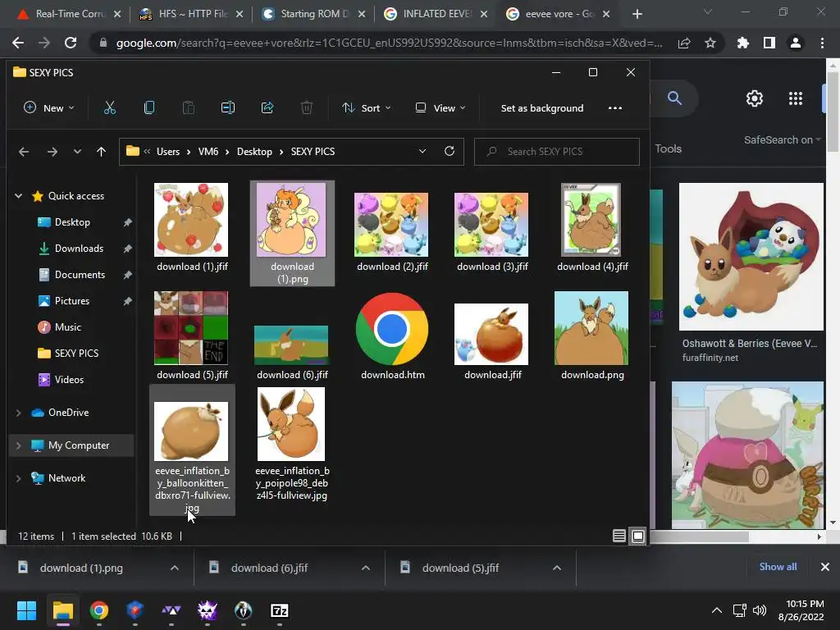Click the Copy icon in File Explorer toolbar
The width and height of the screenshot is (840, 630).
tap(149, 108)
